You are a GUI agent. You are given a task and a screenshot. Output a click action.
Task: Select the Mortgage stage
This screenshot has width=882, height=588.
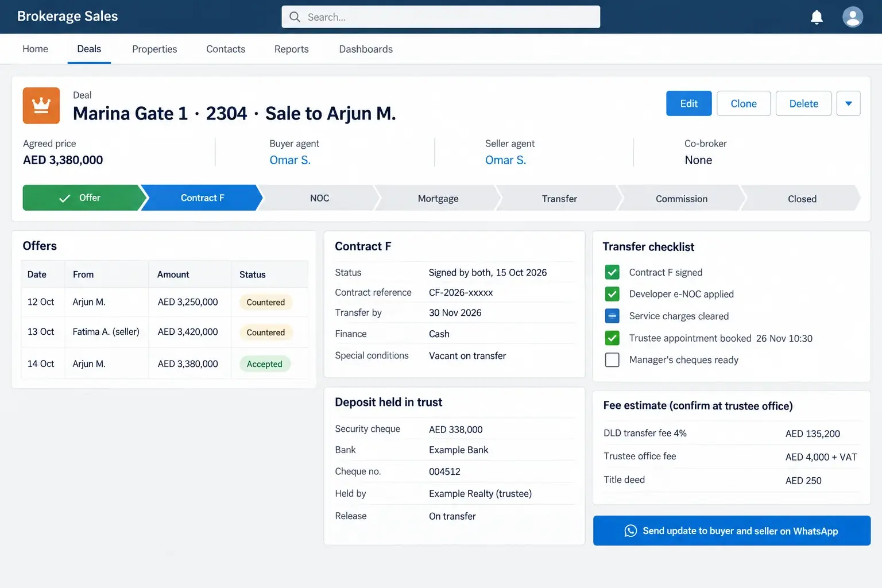click(438, 198)
